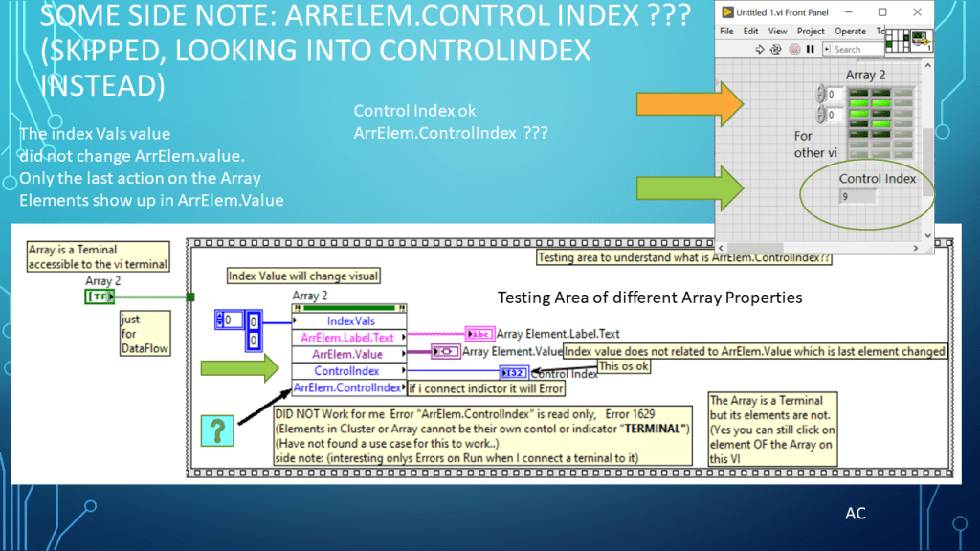The width and height of the screenshot is (980, 551).
Task: Click the connector pane grid icon
Action: 897,39
